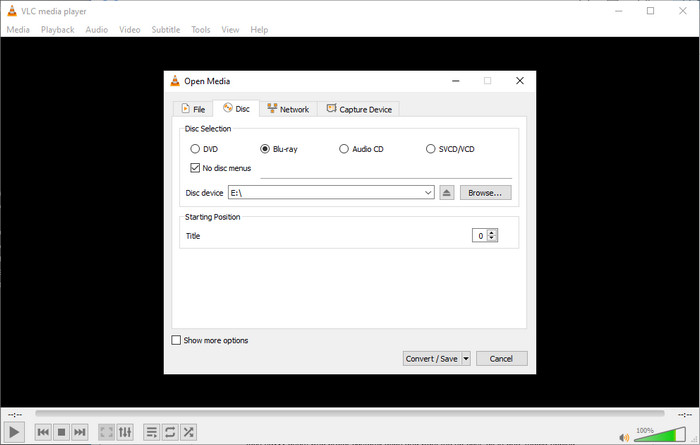Skip to next media track
This screenshot has height=445, width=700.
point(80,432)
